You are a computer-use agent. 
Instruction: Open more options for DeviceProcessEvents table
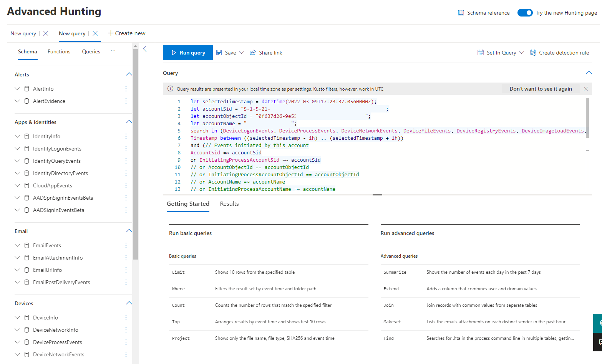[126, 342]
